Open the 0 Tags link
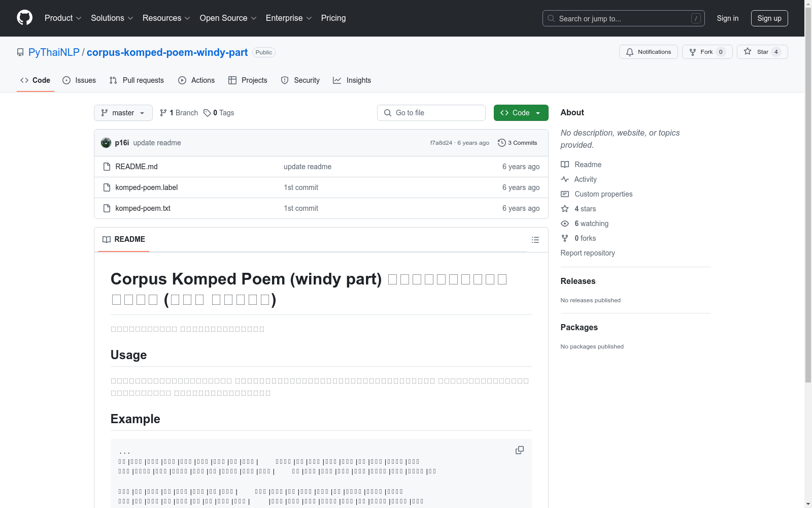 click(x=219, y=113)
